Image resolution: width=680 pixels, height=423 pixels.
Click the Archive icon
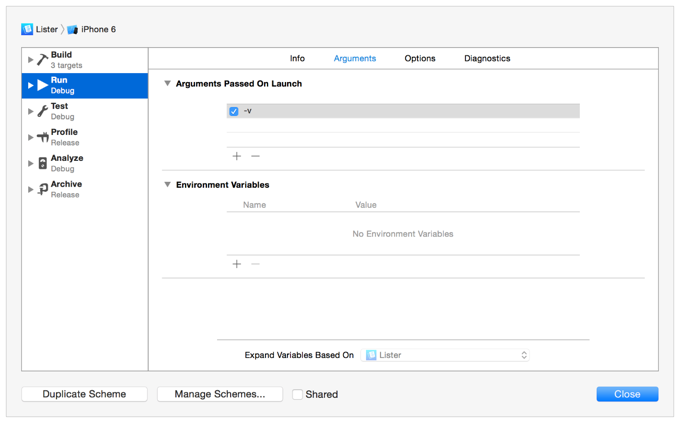pos(42,189)
